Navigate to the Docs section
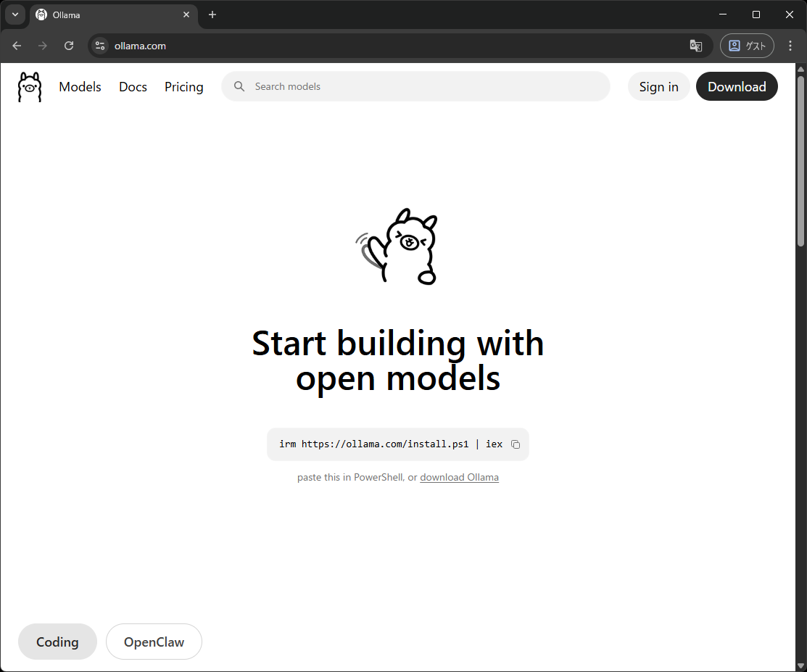 tap(133, 87)
